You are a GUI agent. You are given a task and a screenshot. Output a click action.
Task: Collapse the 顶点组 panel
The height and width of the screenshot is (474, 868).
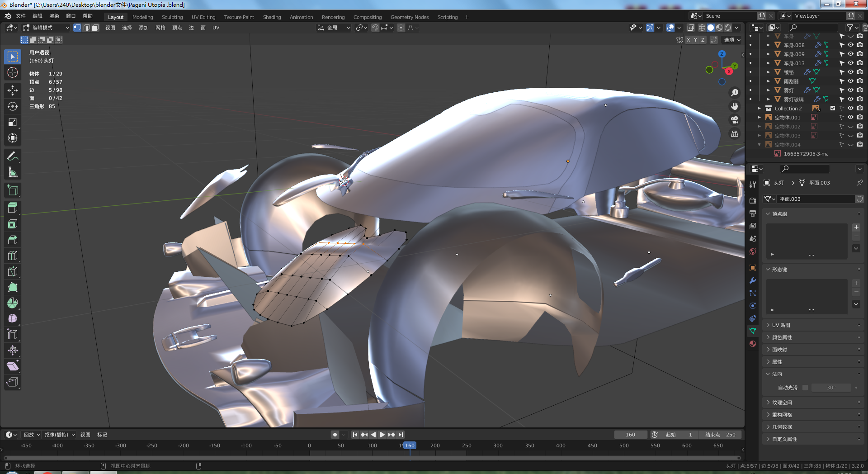(x=814, y=214)
